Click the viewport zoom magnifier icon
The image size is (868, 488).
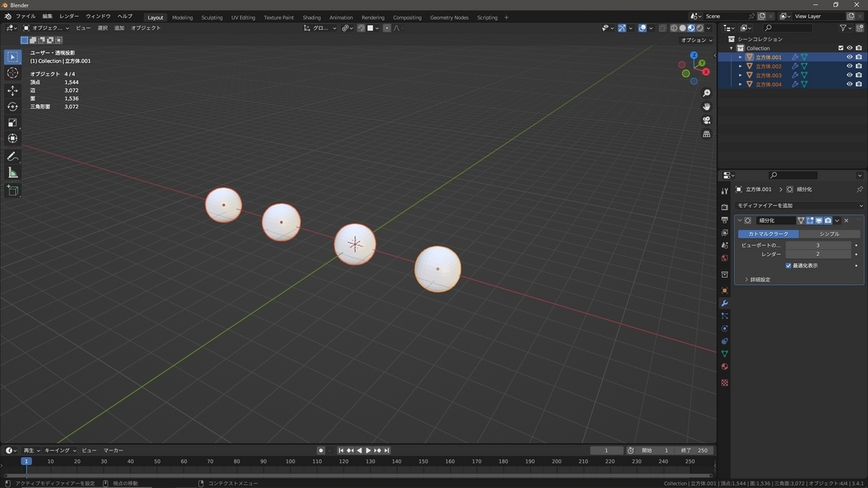[707, 93]
